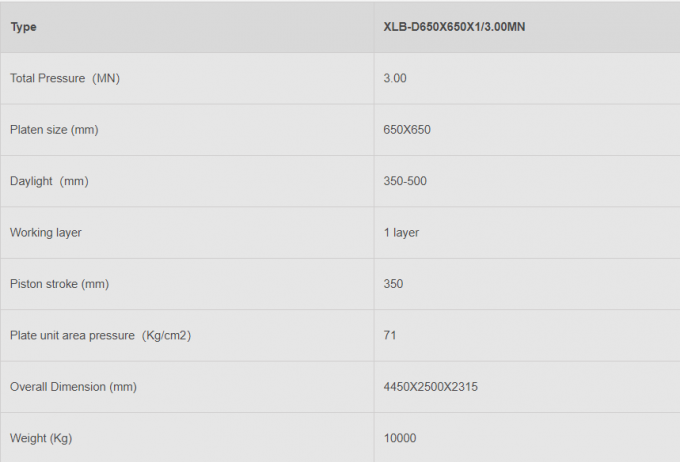The image size is (680, 462).
Task: Click the 10000 weight value
Action: coord(400,438)
